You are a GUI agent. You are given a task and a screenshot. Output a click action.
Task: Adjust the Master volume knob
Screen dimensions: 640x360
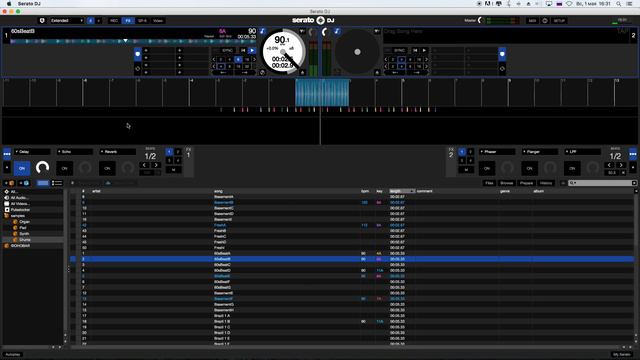(x=481, y=20)
